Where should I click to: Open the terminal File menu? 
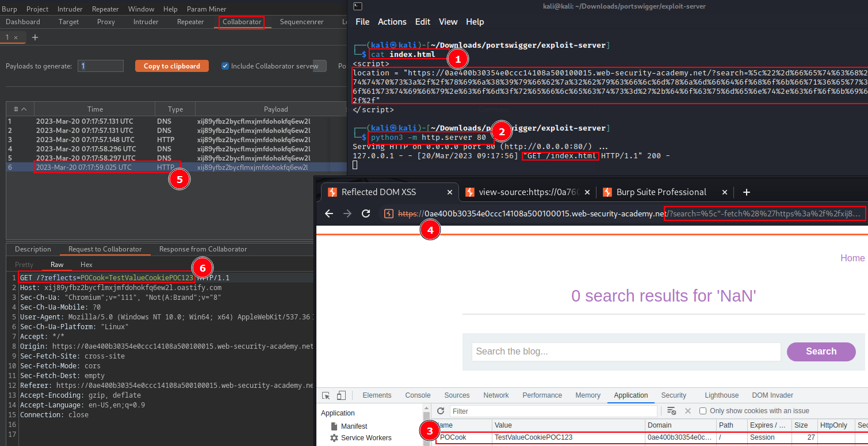click(362, 22)
